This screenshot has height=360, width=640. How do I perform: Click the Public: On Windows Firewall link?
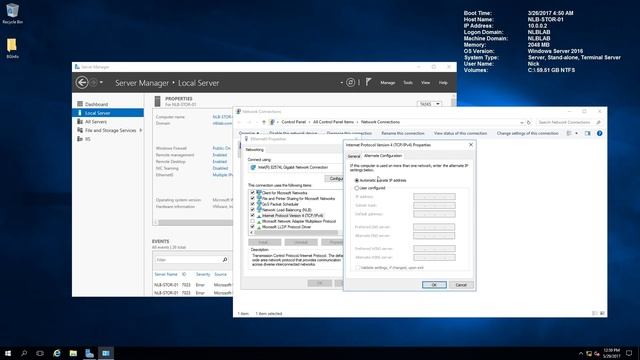222,148
